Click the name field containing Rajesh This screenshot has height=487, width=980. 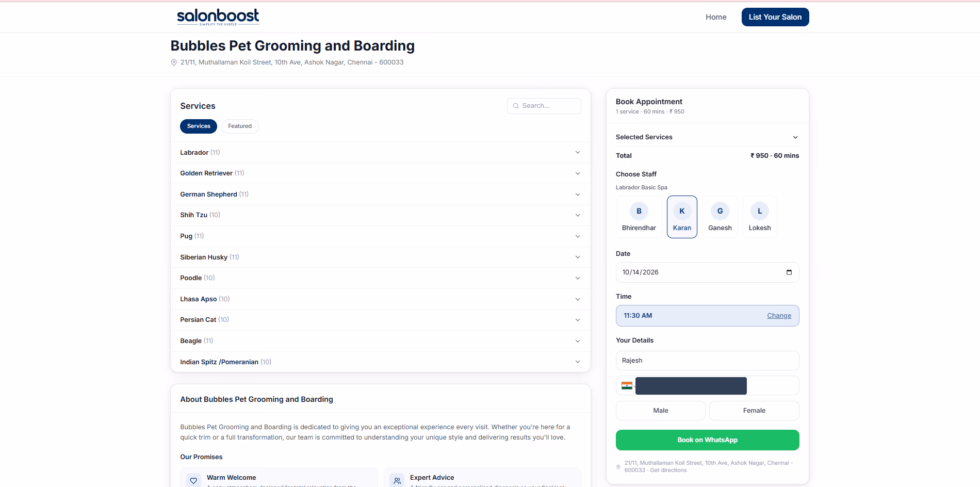click(x=707, y=361)
